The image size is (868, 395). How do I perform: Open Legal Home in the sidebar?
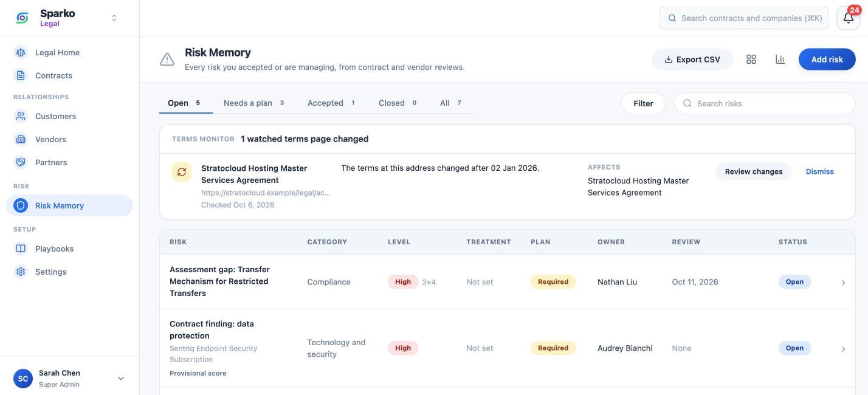coord(69,52)
